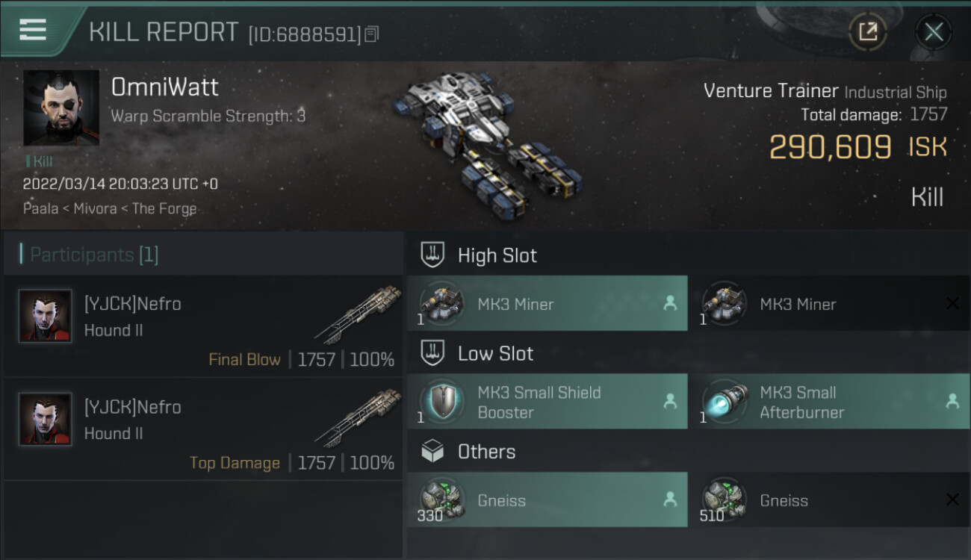Click the Gneiss 510 ore icon
Image resolution: width=971 pixels, height=560 pixels.
coord(725,500)
